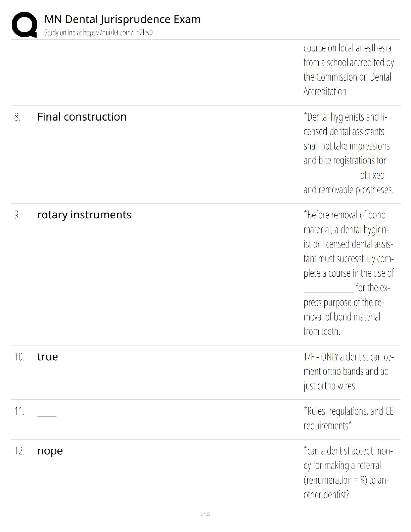Screen dimensions: 411x532
Task: Click the item number 8 label
Action: (17, 117)
